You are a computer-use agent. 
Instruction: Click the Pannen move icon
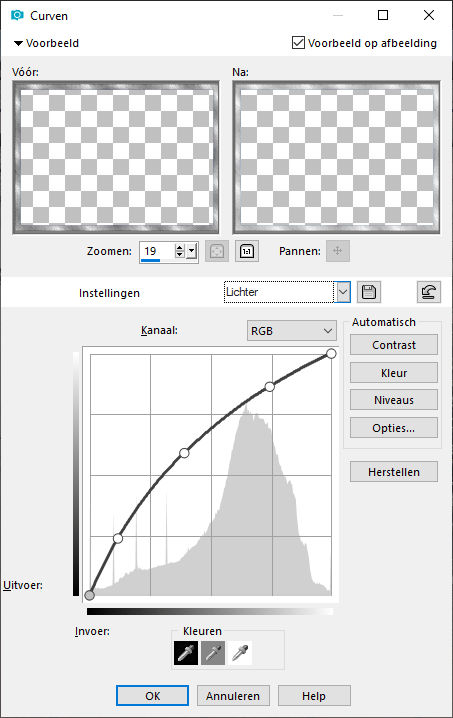pos(338,251)
